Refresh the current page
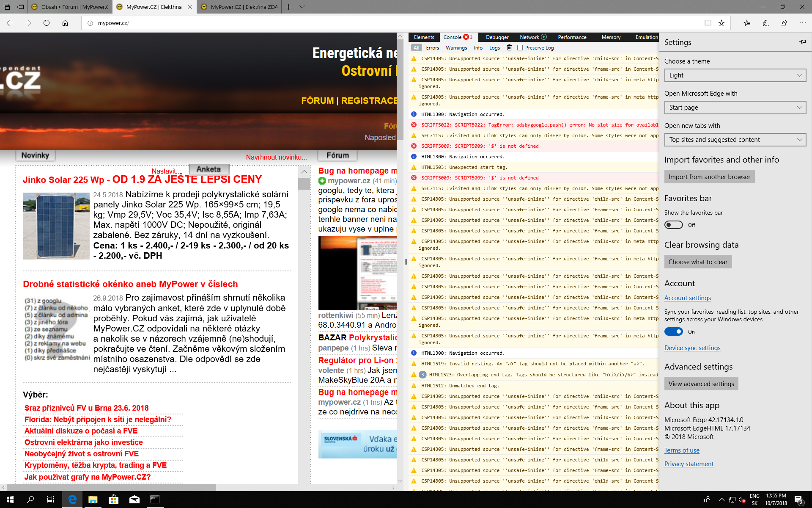This screenshot has width=812, height=508. 47,23
